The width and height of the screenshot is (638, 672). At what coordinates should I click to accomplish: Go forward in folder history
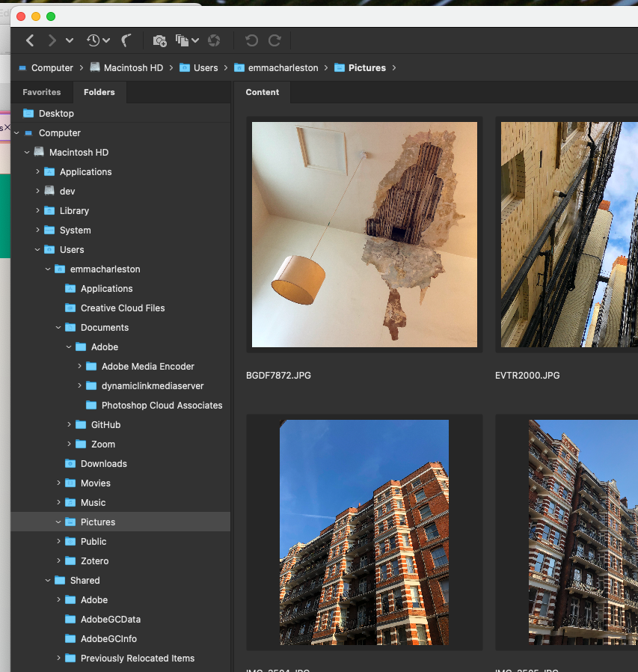pyautogui.click(x=52, y=40)
